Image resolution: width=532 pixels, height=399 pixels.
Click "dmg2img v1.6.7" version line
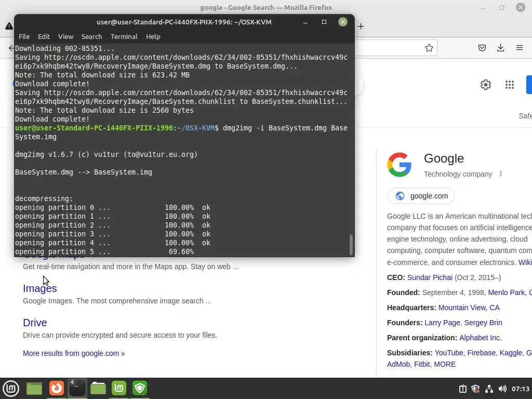pyautogui.click(x=106, y=154)
